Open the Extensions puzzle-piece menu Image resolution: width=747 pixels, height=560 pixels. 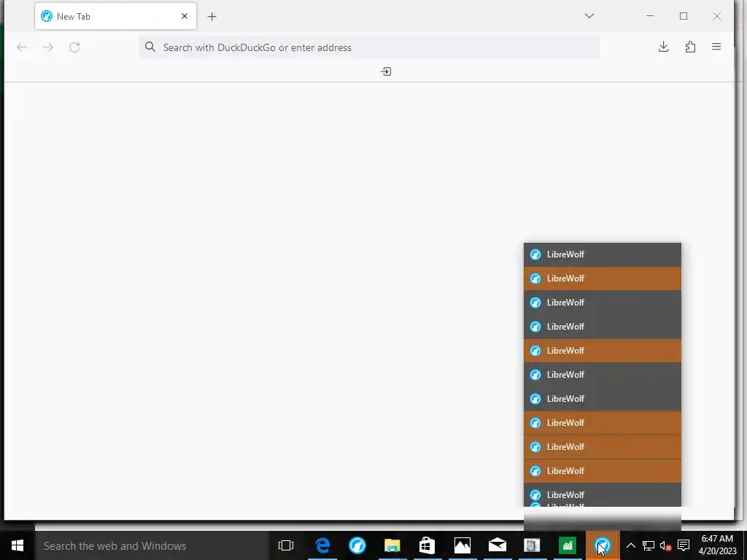tap(690, 47)
